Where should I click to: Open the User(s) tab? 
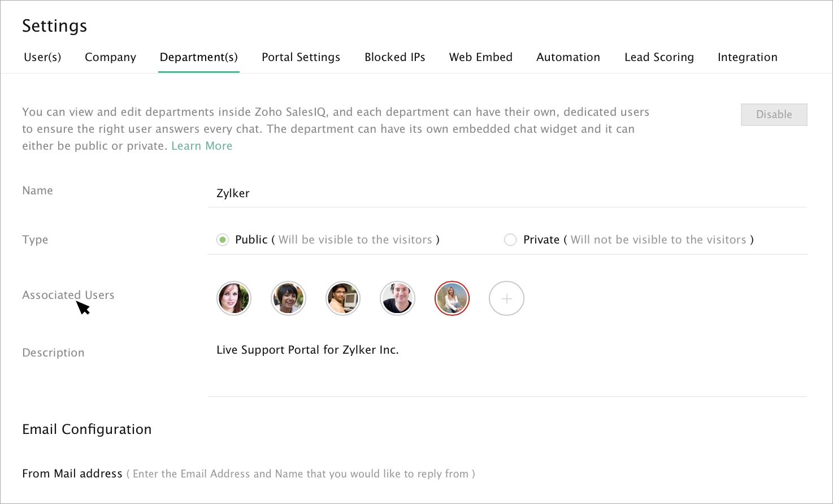click(42, 57)
